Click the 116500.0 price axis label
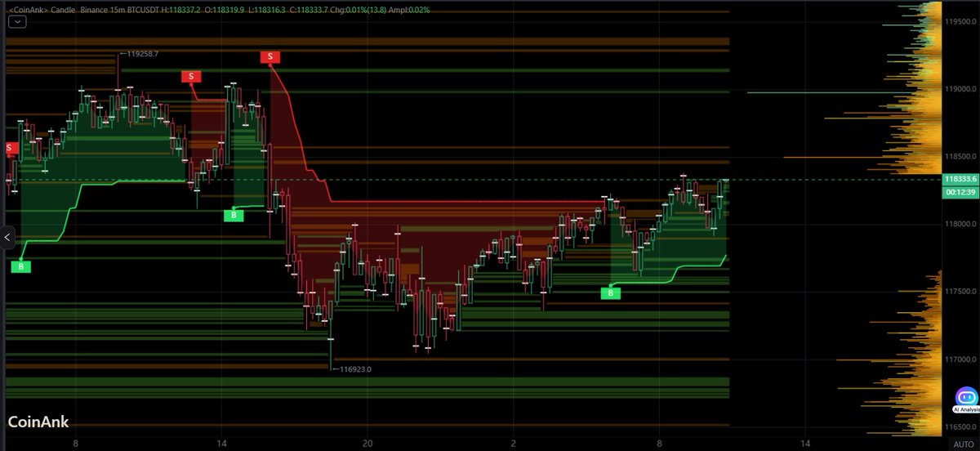Image resolution: width=980 pixels, height=451 pixels. [960, 427]
